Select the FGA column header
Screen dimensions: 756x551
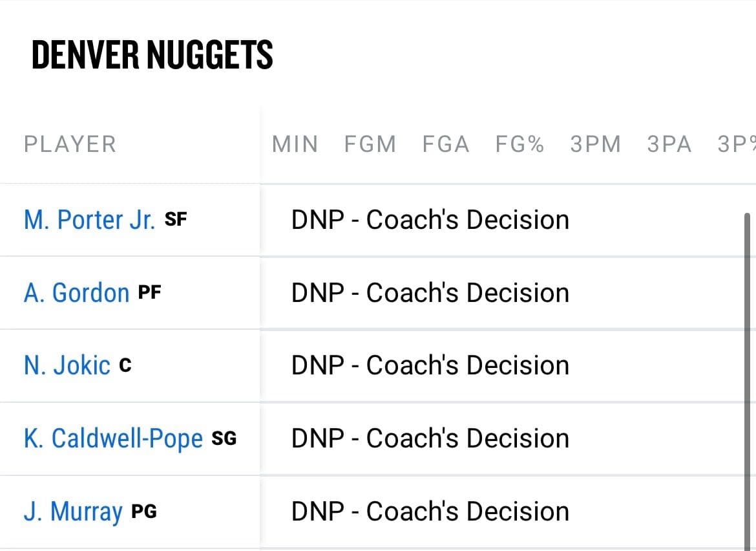click(x=445, y=144)
